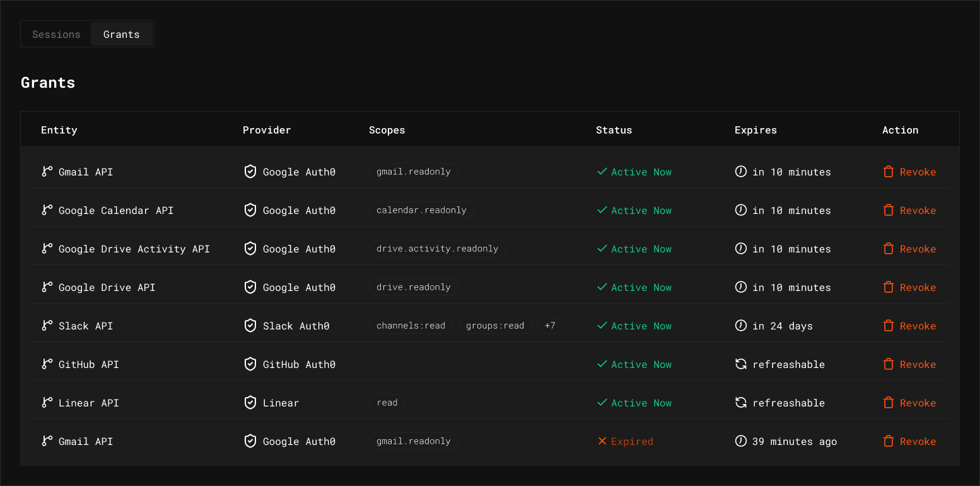This screenshot has width=980, height=486.
Task: Click the green checkmark in Google Drive API row
Action: pyautogui.click(x=602, y=287)
